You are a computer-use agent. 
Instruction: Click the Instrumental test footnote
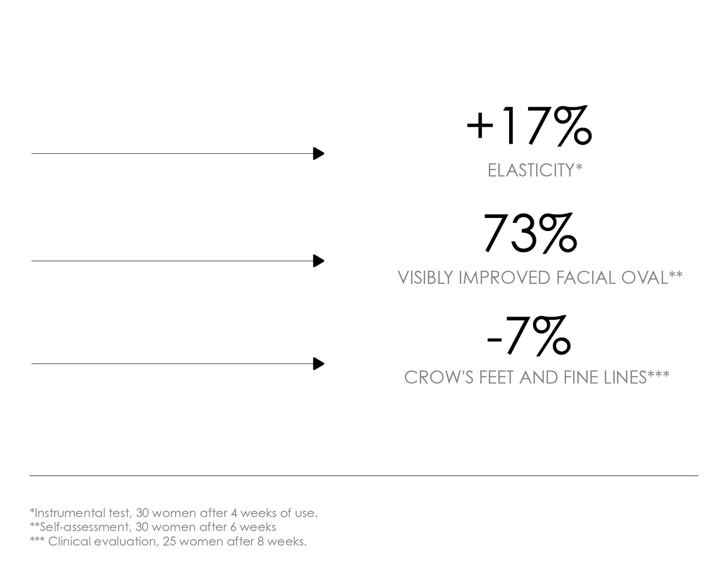coord(174,513)
